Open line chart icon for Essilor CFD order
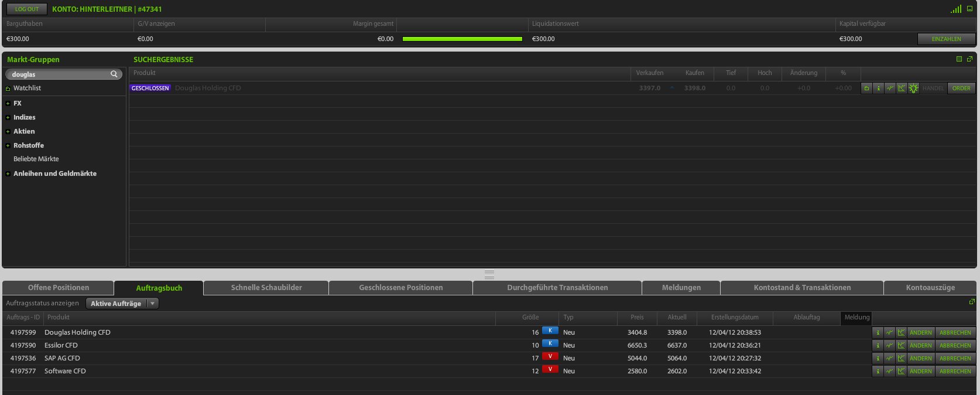Image resolution: width=980 pixels, height=395 pixels. point(889,346)
